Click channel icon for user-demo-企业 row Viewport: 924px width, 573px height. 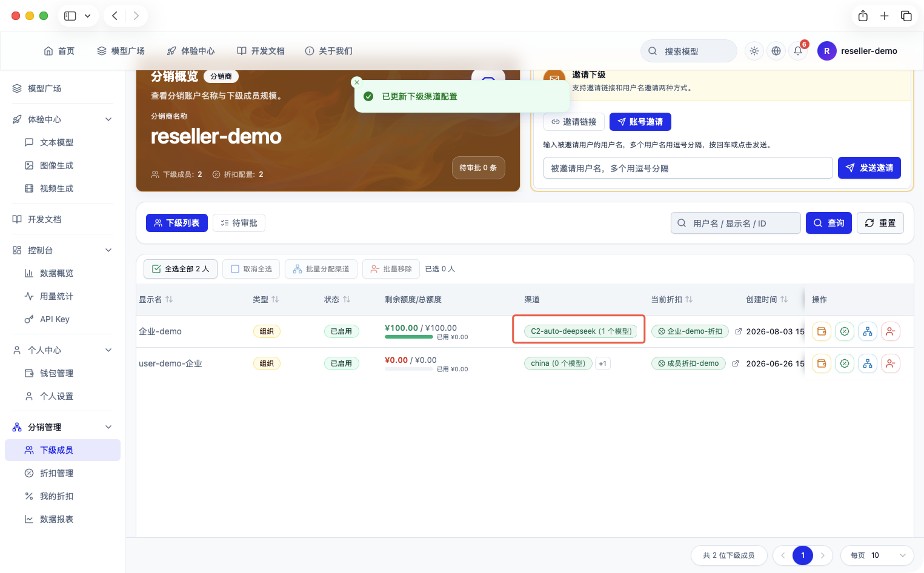click(868, 363)
